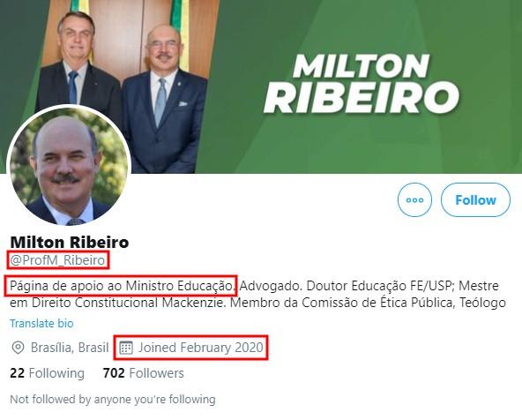Open the circular profile picture

(69, 167)
